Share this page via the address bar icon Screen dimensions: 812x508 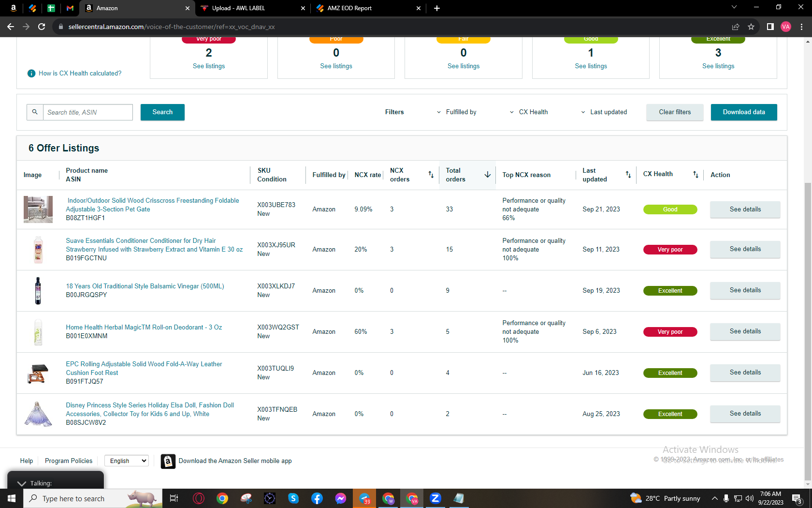pos(736,27)
